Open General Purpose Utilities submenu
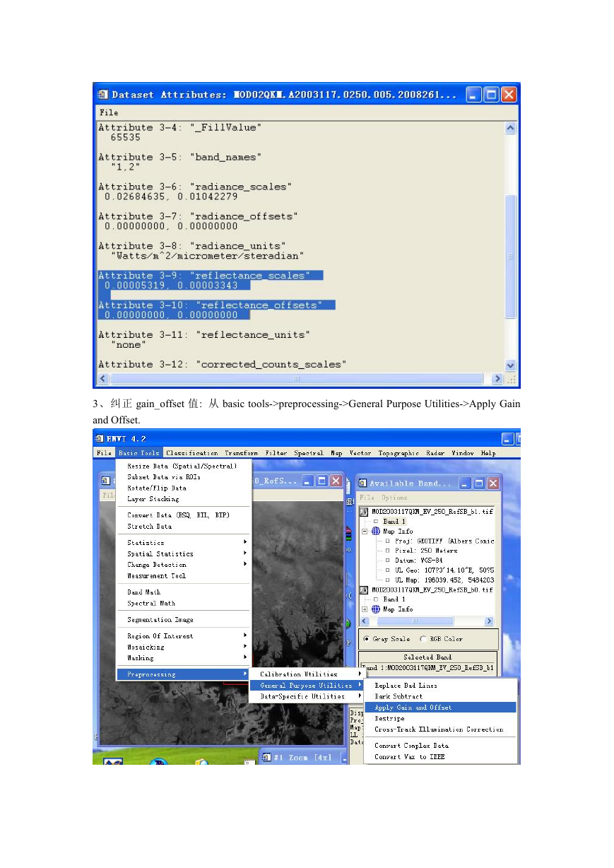The image size is (614, 868). click(x=307, y=686)
